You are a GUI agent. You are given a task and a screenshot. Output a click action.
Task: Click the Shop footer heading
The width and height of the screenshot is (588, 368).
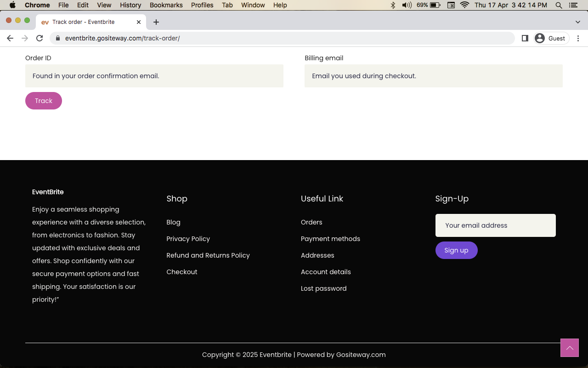coord(177,199)
